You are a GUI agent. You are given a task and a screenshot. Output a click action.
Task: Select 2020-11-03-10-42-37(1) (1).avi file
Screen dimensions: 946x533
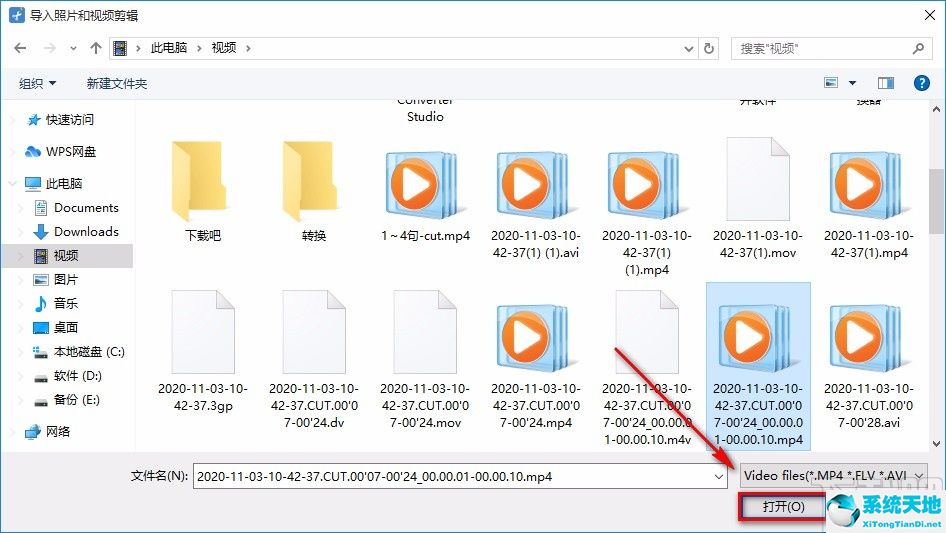point(536,202)
